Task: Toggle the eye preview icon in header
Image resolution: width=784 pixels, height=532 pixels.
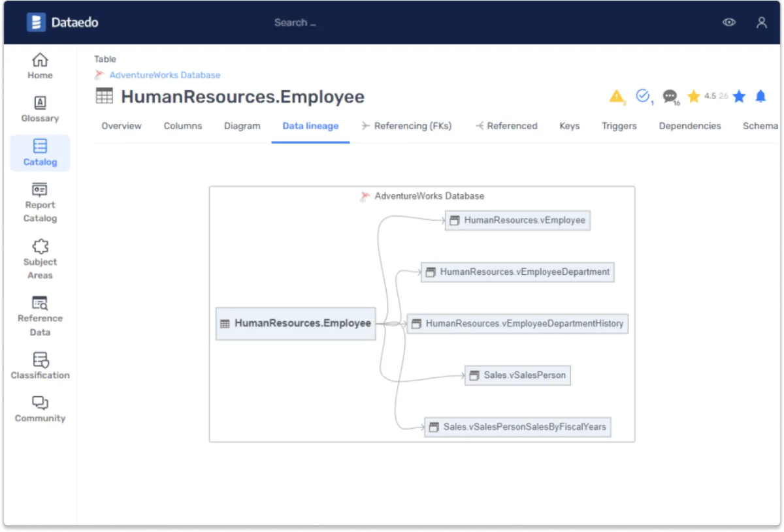Action: pyautogui.click(x=729, y=22)
